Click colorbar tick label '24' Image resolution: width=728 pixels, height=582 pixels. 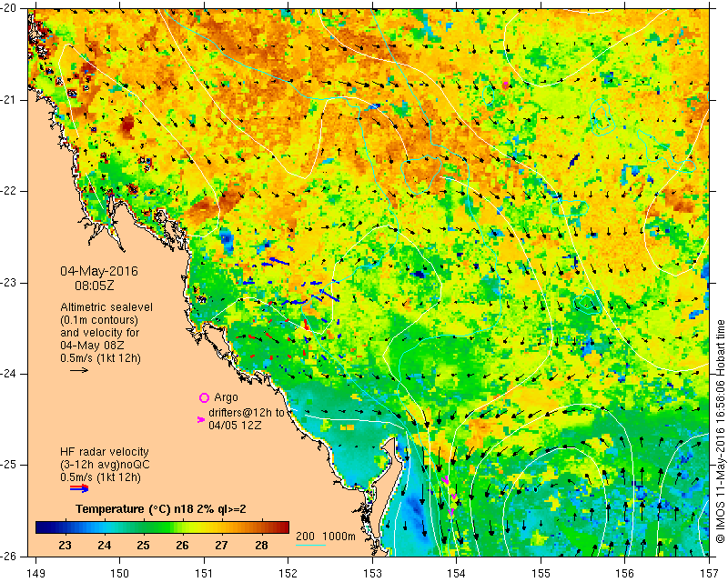[x=104, y=545]
